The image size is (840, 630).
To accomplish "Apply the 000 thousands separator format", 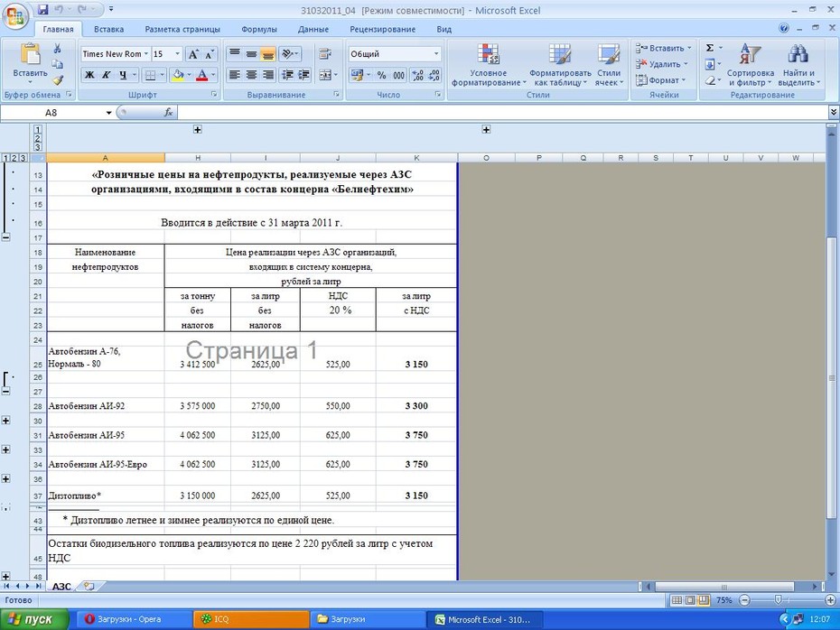I will pyautogui.click(x=398, y=75).
